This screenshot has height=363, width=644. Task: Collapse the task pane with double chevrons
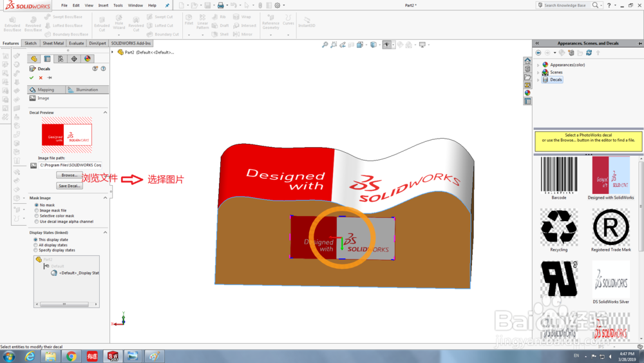point(537,43)
